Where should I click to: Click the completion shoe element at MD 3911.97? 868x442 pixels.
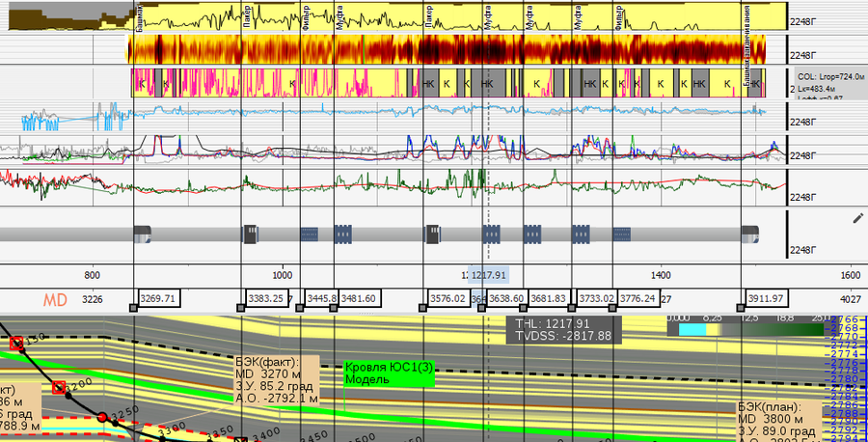pyautogui.click(x=750, y=234)
